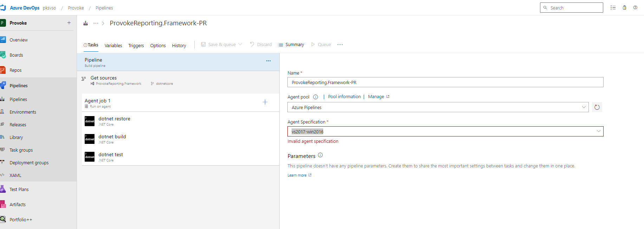The width and height of the screenshot is (644, 229).
Task: Open the work items list icon
Action: point(613,7)
